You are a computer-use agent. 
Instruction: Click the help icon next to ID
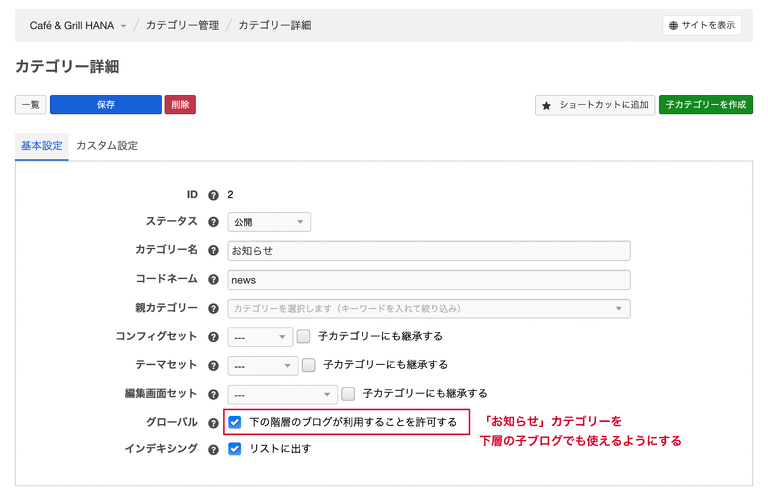(213, 195)
